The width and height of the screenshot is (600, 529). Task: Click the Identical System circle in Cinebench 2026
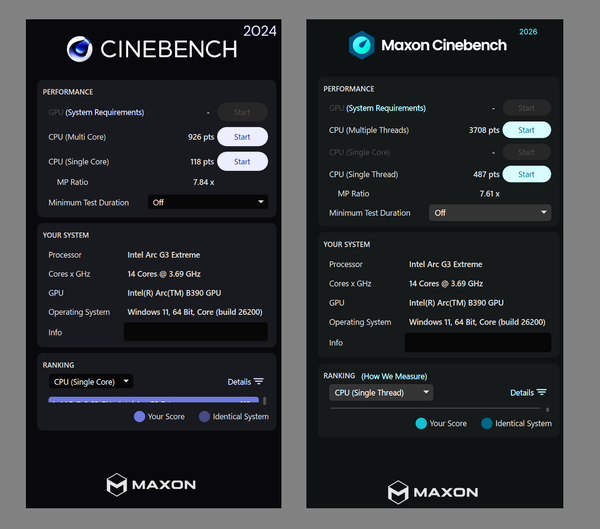pyautogui.click(x=487, y=423)
